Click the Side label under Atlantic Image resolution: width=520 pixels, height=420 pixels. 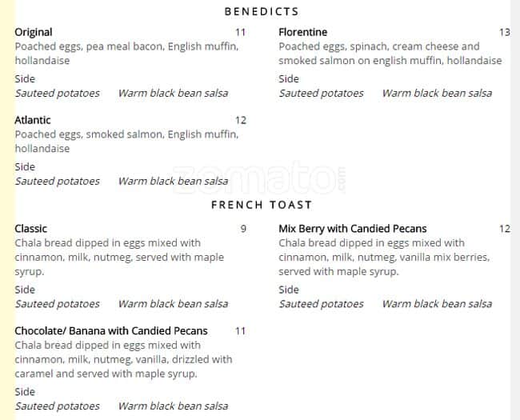click(x=25, y=166)
